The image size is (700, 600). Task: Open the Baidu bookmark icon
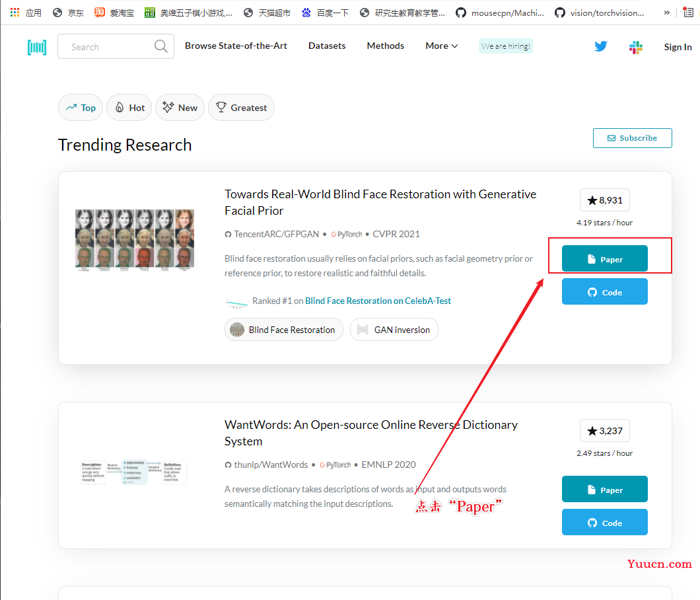(306, 13)
